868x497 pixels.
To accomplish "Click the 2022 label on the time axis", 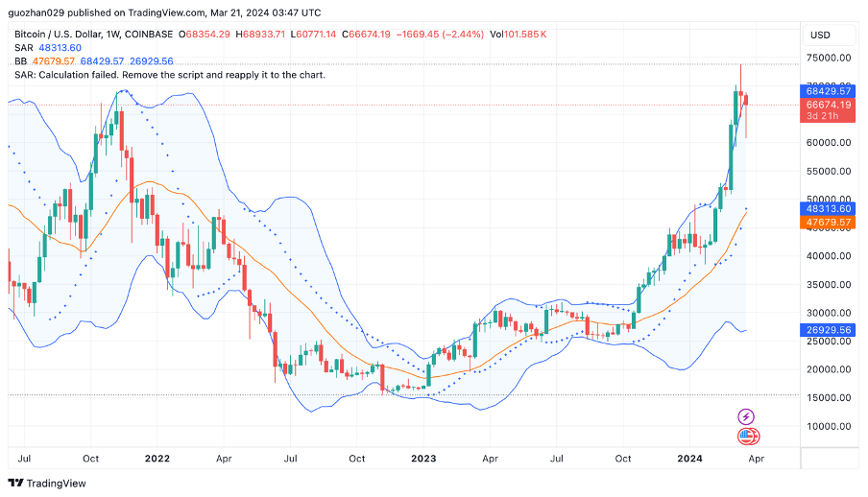I will point(157,459).
